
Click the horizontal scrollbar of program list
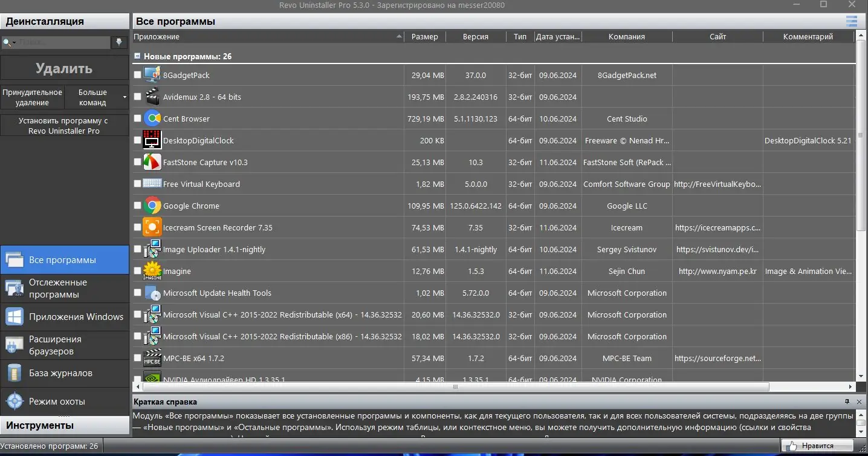[455, 386]
